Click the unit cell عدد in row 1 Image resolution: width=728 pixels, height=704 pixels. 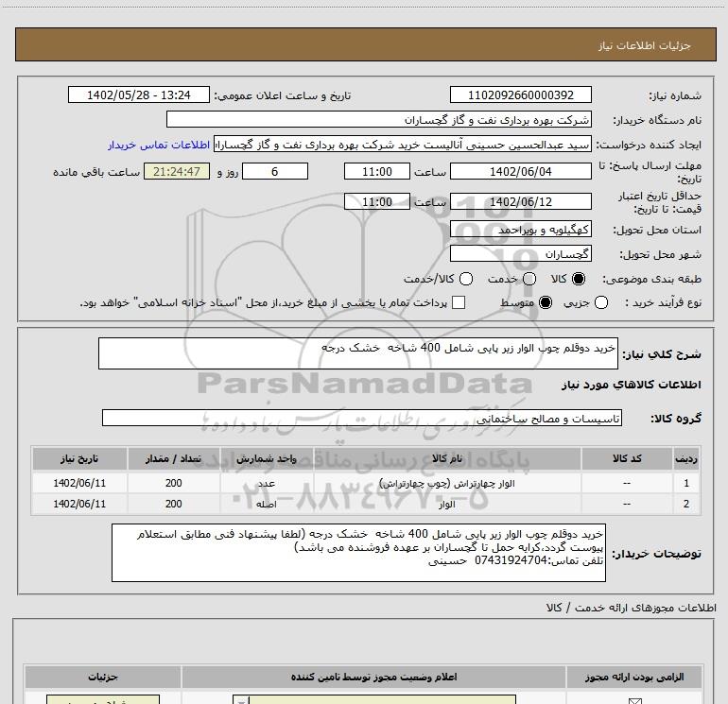tap(267, 484)
